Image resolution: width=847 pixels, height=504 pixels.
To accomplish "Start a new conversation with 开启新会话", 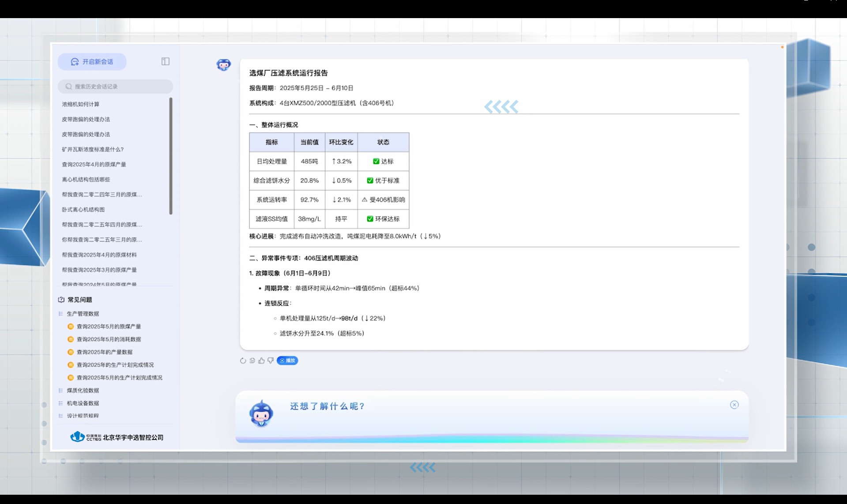I will tap(92, 61).
